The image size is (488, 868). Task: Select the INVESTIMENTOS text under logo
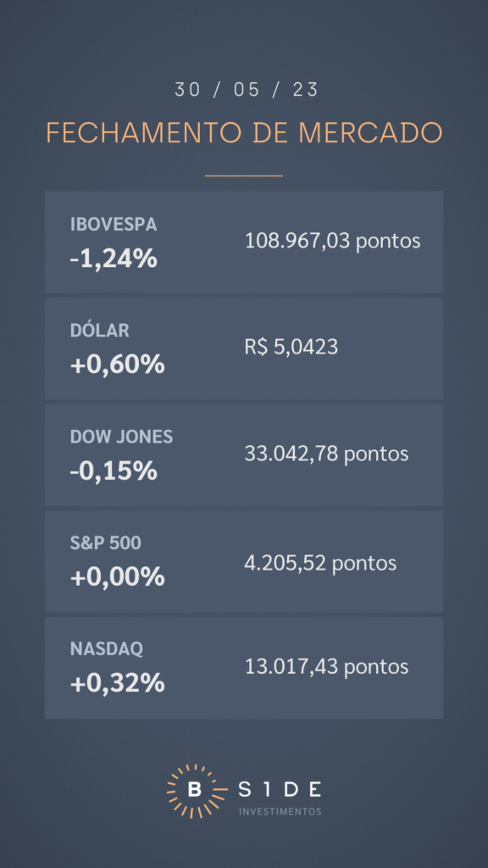[280, 811]
